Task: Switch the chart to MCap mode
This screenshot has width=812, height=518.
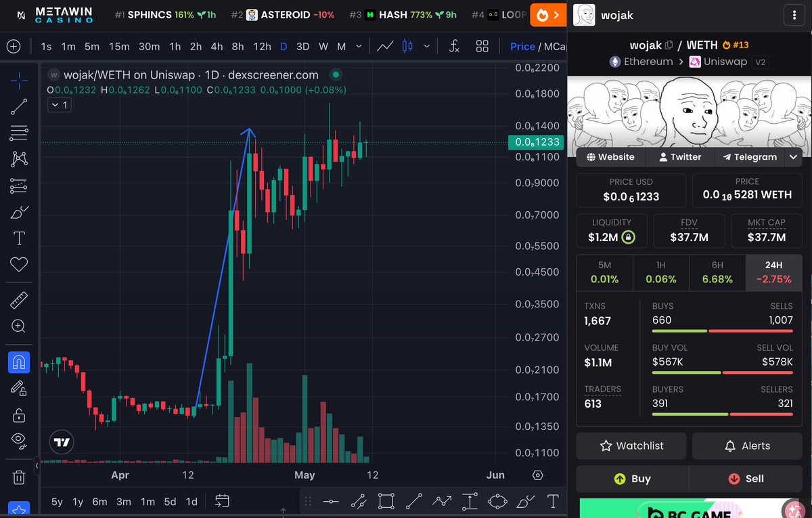Action: click(x=555, y=46)
